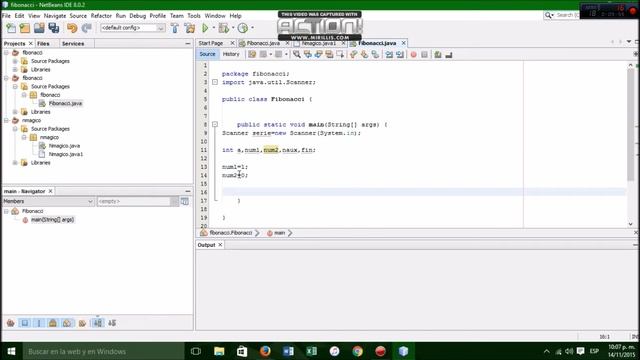Open the Refactor menu
The image size is (640, 360).
pos(101,16)
